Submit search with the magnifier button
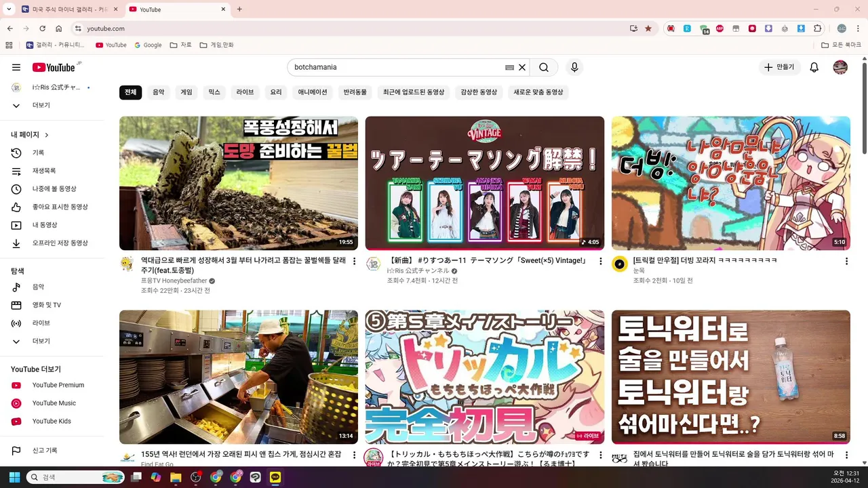 point(544,67)
